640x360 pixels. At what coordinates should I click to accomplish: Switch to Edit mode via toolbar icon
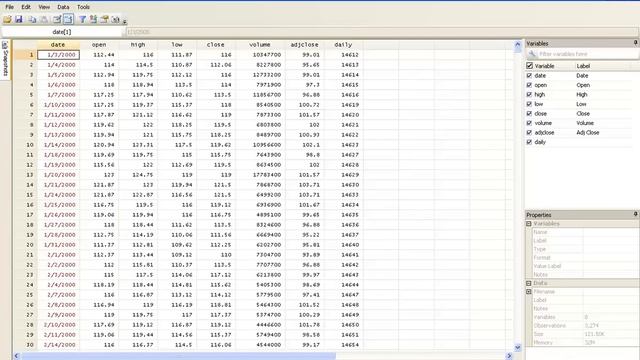(x=57, y=19)
